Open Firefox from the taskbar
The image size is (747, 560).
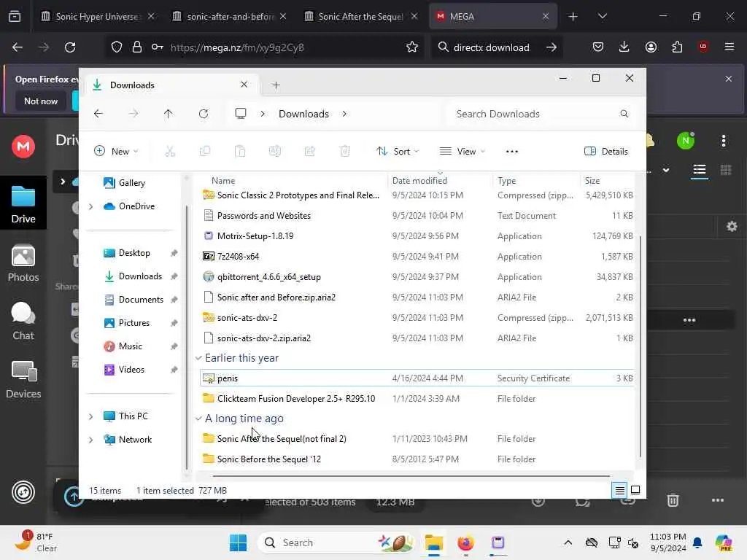tap(465, 542)
